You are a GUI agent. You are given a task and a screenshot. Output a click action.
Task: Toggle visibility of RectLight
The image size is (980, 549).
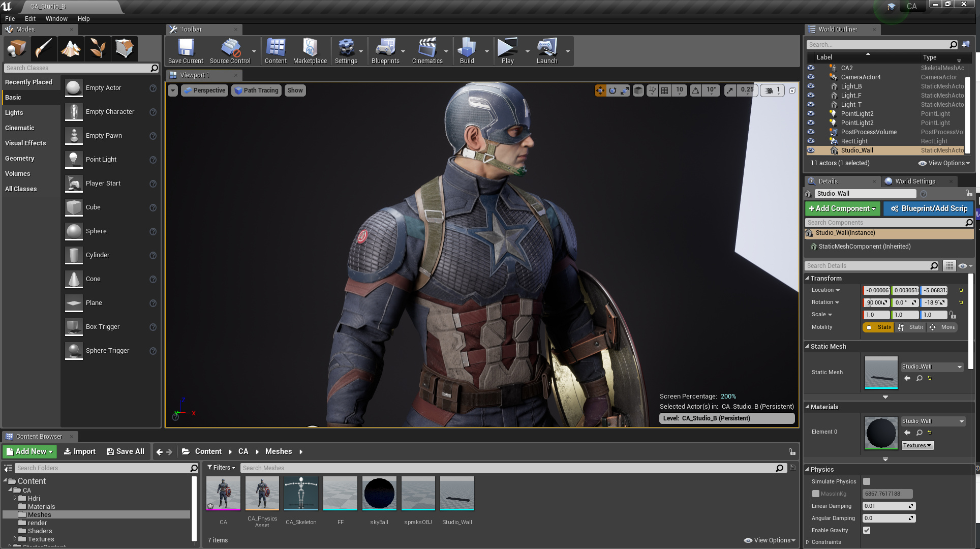[x=811, y=141]
